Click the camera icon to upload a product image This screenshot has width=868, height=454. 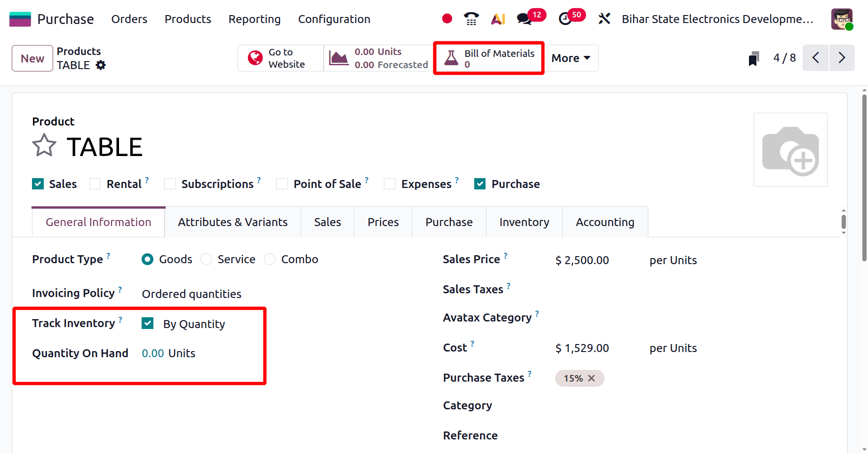(790, 149)
